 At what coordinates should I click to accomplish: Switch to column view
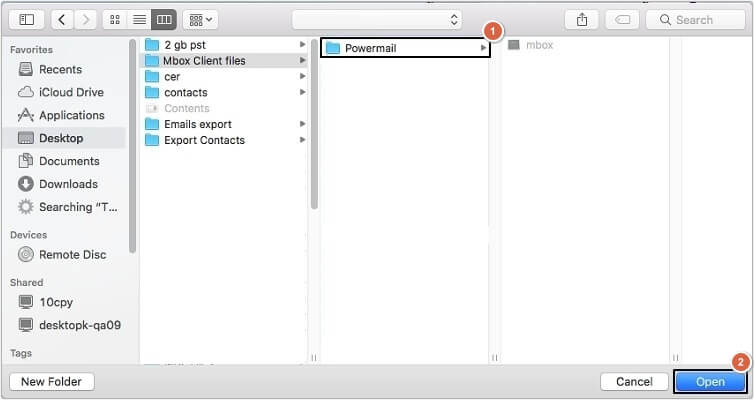(164, 20)
